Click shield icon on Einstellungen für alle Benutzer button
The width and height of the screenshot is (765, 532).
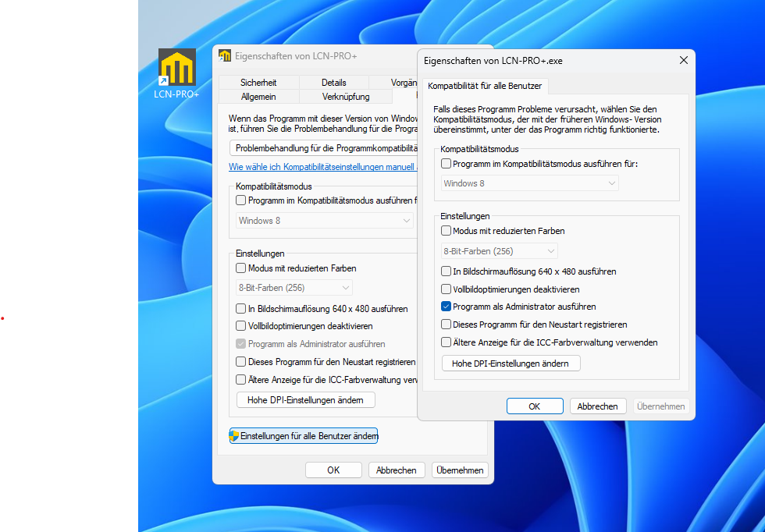click(234, 435)
